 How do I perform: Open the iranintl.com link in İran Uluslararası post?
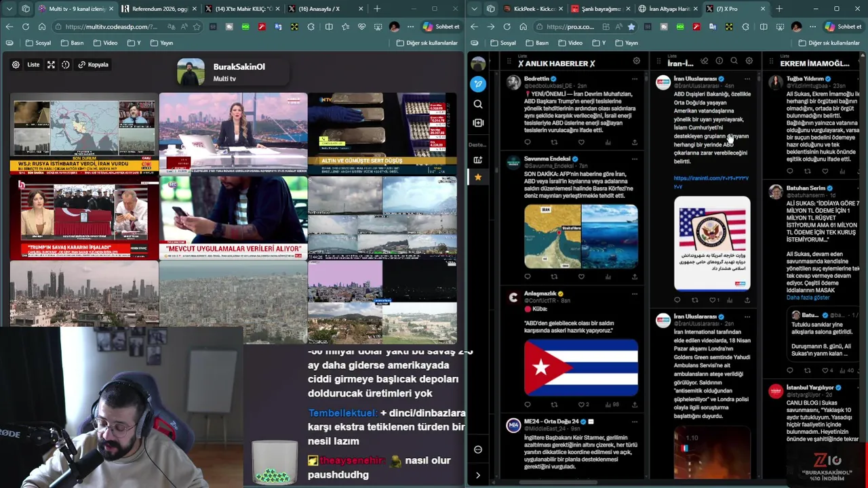click(x=711, y=182)
